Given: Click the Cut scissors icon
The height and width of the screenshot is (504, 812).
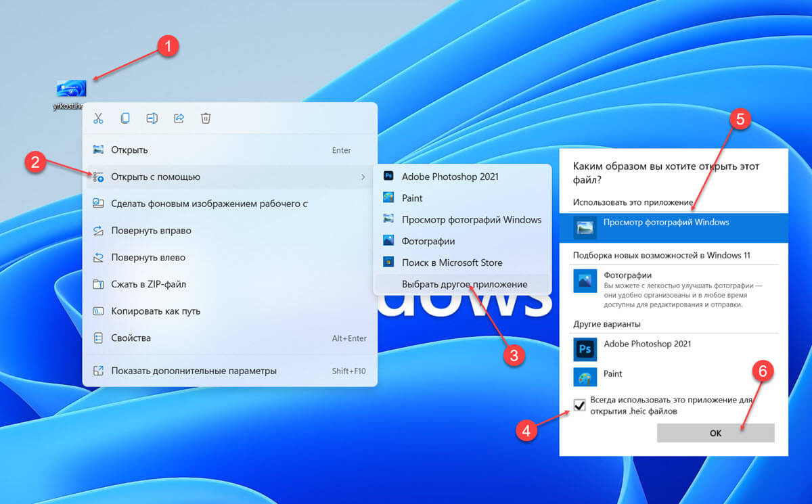Looking at the screenshot, I should pyautogui.click(x=98, y=118).
